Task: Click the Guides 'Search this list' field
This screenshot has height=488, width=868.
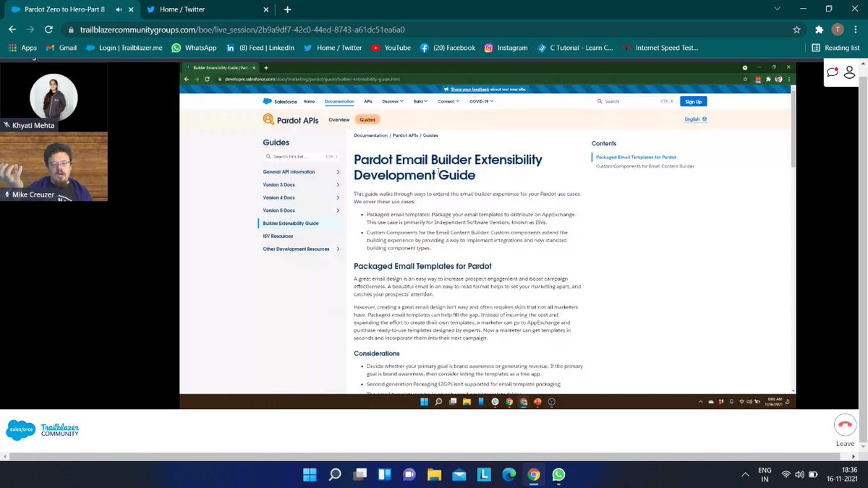Action: click(x=301, y=156)
